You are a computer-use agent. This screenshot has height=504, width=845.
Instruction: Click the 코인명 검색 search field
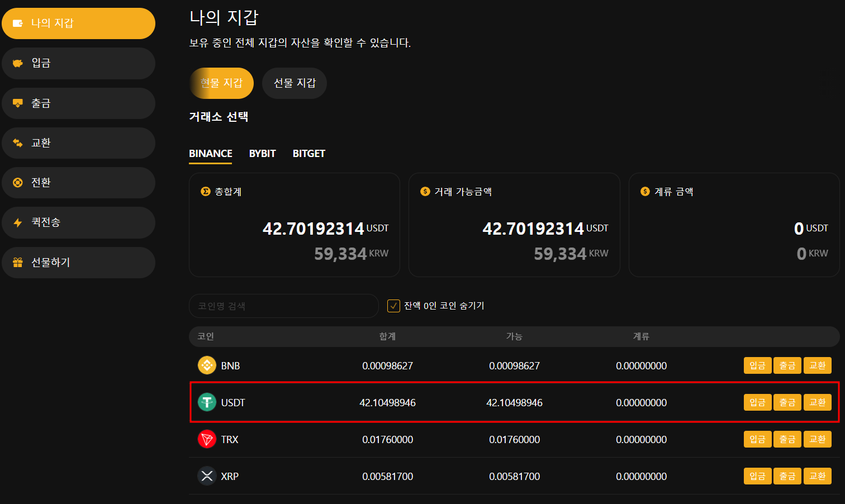(284, 306)
